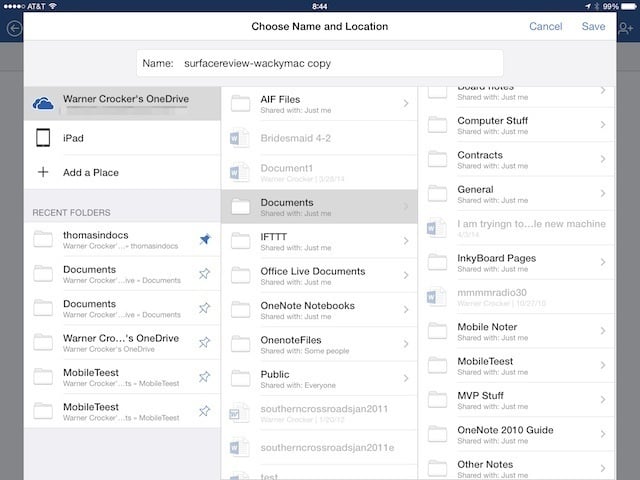640x480 pixels.
Task: Tap the Public folder icon
Action: (x=240, y=378)
